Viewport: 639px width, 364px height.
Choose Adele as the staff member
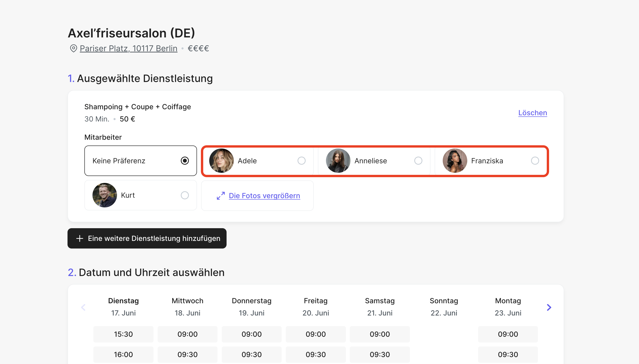(301, 161)
